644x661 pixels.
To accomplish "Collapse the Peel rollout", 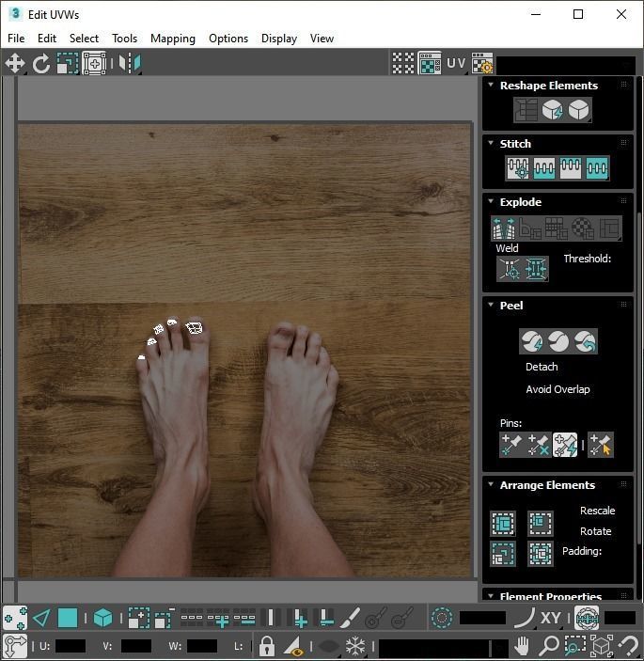I will pyautogui.click(x=491, y=305).
